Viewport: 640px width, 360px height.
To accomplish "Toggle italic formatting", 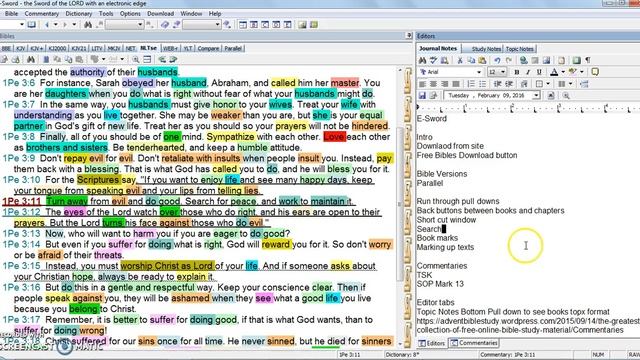I will click(x=528, y=72).
